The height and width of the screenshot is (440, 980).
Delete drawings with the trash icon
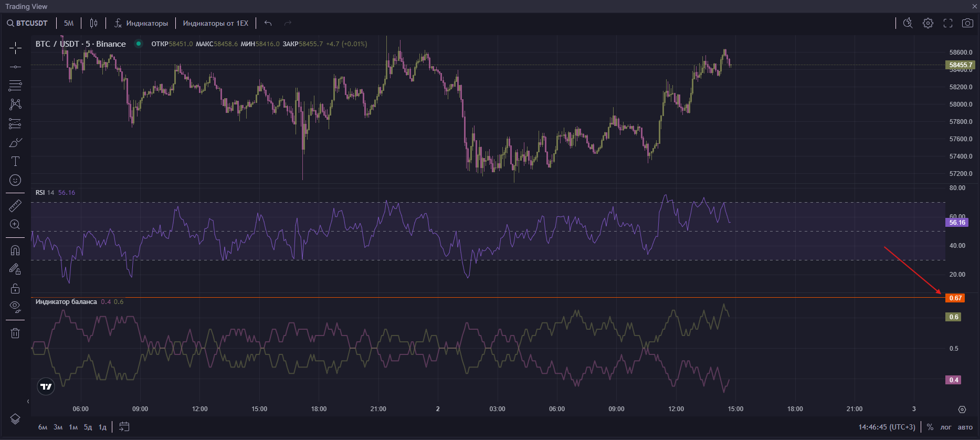15,333
